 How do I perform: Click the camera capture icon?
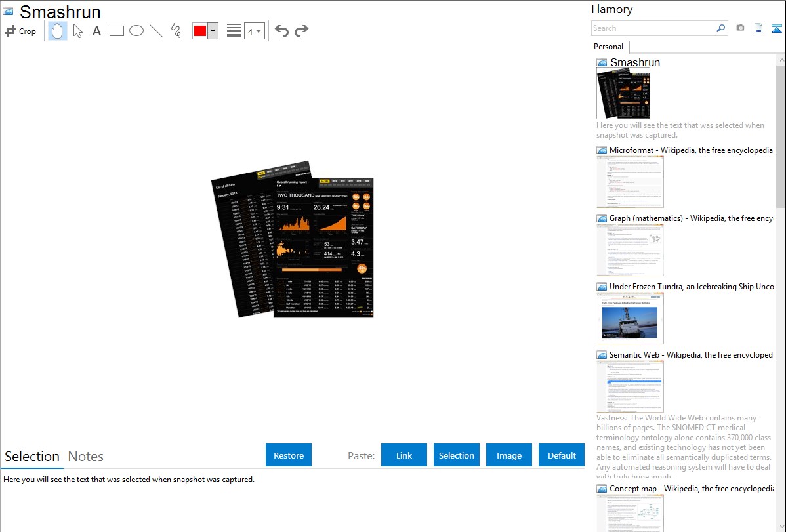point(740,28)
